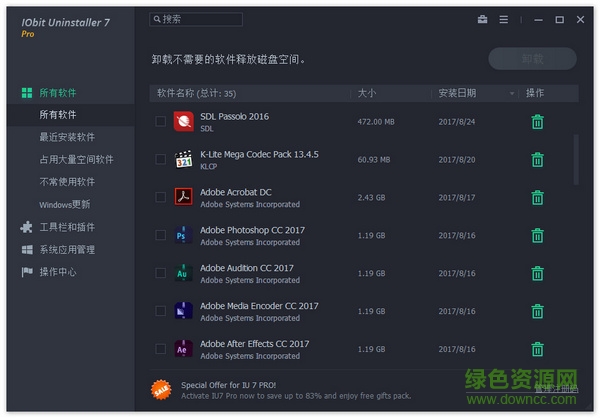Click the 2017/8/17 install date
The width and height of the screenshot is (600, 418).
457,198
